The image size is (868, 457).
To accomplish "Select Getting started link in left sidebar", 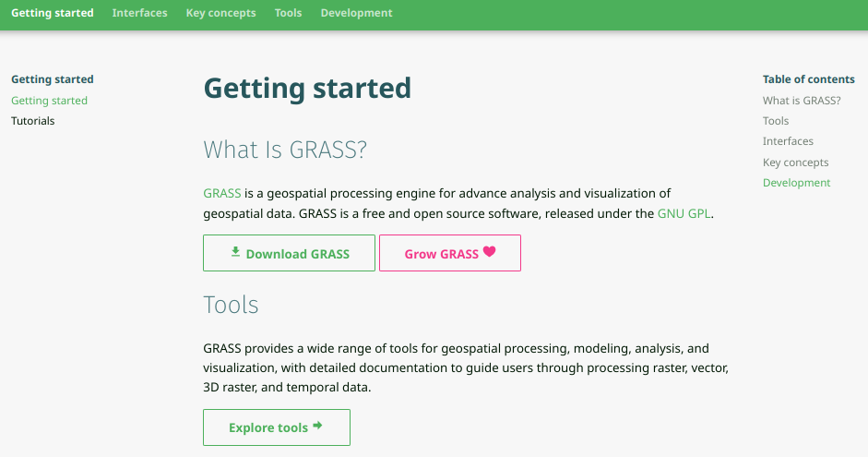I will click(x=49, y=101).
